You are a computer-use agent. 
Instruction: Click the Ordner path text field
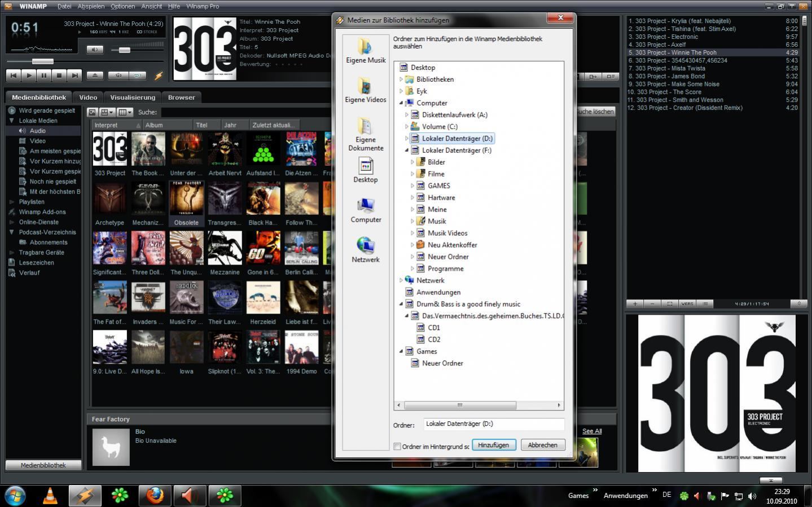click(493, 424)
